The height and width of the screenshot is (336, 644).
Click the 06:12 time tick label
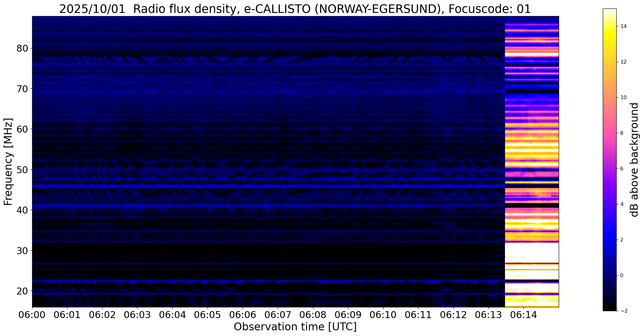click(453, 316)
